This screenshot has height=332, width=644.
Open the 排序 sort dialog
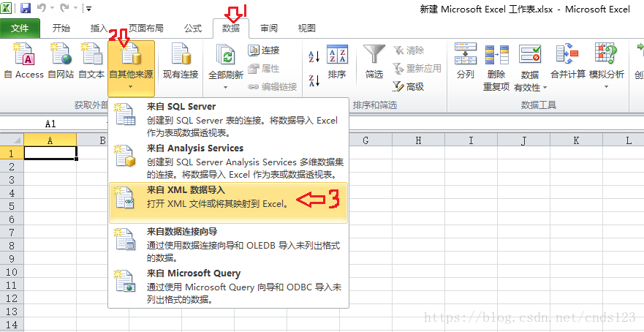pyautogui.click(x=337, y=61)
